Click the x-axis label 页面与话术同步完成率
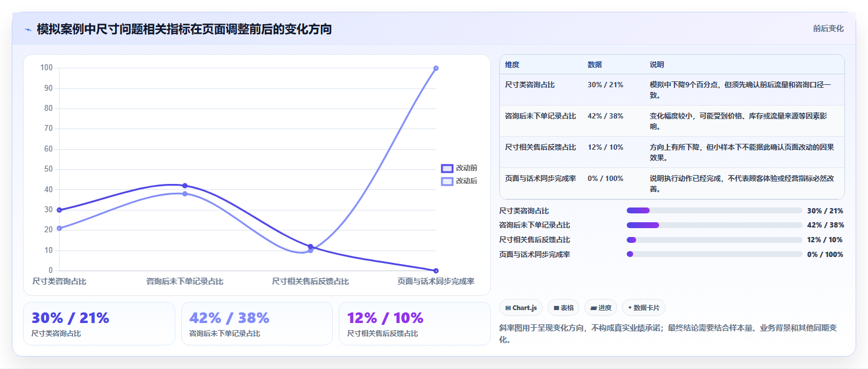This screenshot has height=369, width=868. [436, 282]
